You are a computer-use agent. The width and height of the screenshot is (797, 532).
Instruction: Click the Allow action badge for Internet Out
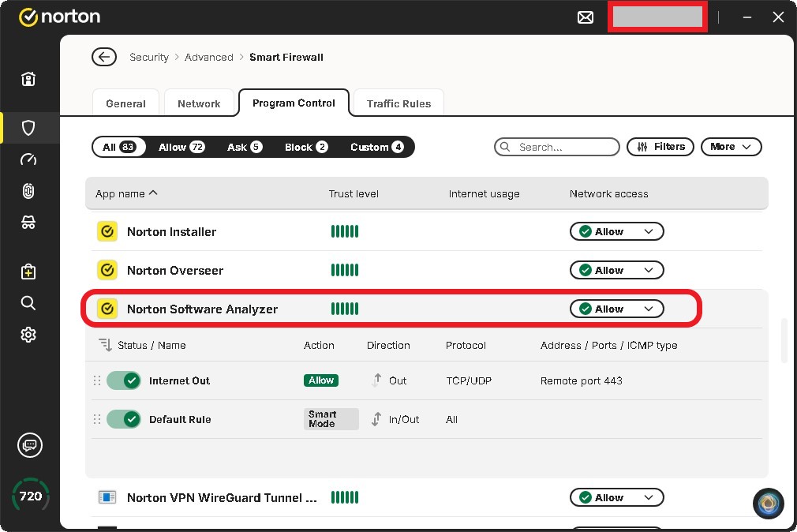[x=321, y=380]
